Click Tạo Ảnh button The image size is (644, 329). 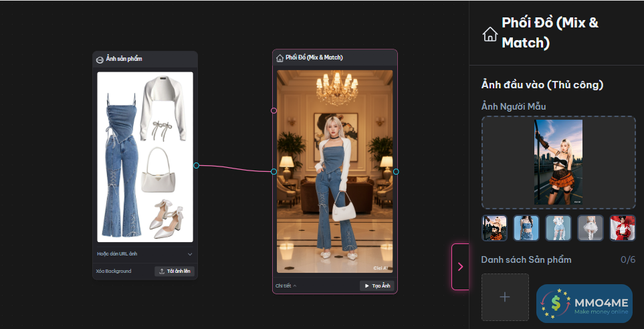coord(377,286)
